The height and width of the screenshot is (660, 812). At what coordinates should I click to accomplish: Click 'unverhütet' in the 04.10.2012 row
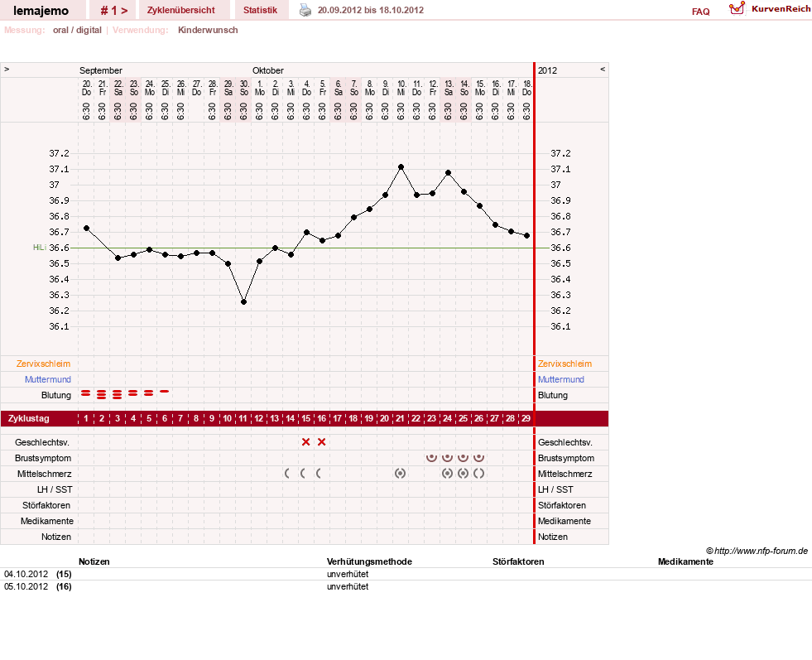(348, 574)
